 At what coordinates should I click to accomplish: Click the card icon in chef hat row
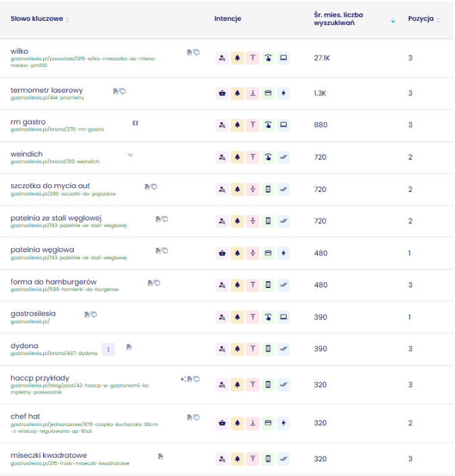[x=268, y=423]
